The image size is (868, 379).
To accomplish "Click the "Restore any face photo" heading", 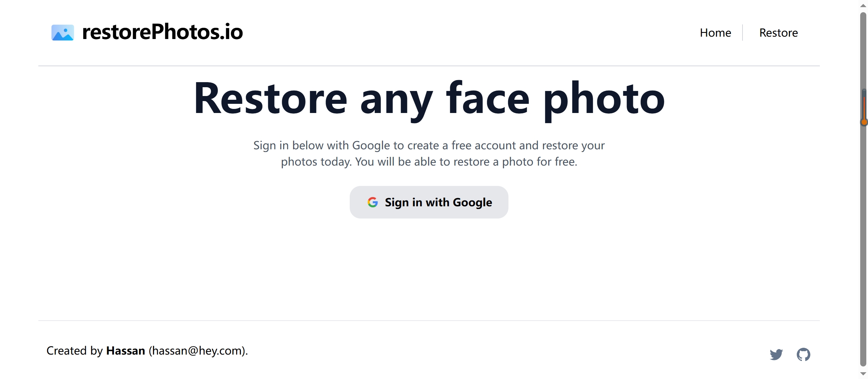I will [x=429, y=98].
